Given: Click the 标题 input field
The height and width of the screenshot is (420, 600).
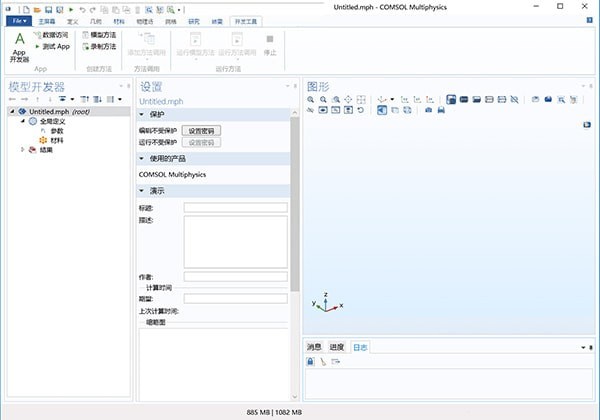Looking at the screenshot, I should coord(235,207).
